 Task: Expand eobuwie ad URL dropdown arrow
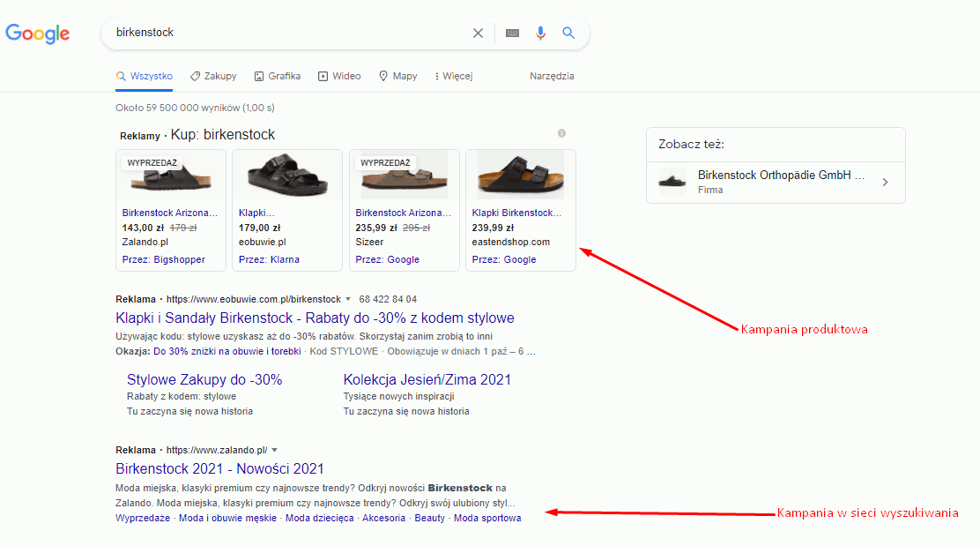348,299
